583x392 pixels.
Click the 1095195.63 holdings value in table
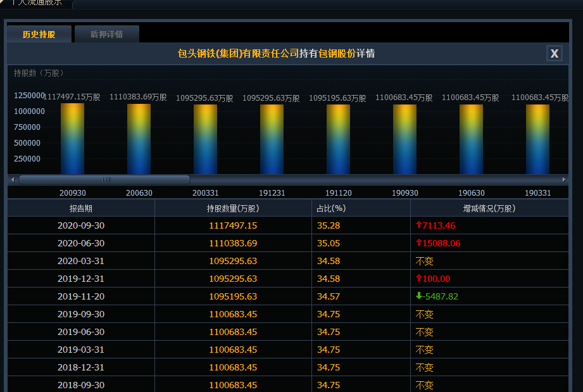[233, 296]
